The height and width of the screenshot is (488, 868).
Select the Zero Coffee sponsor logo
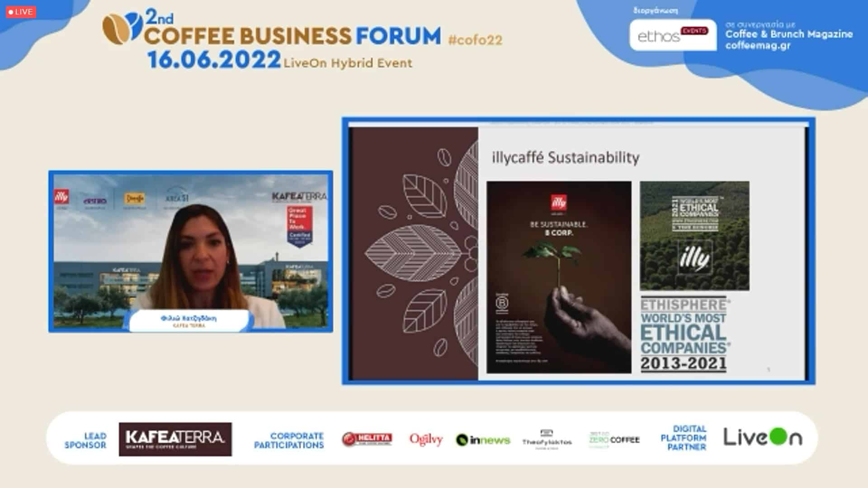click(614, 440)
